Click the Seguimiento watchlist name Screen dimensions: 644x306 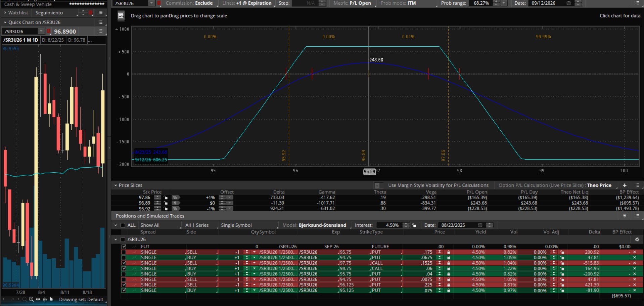point(49,13)
